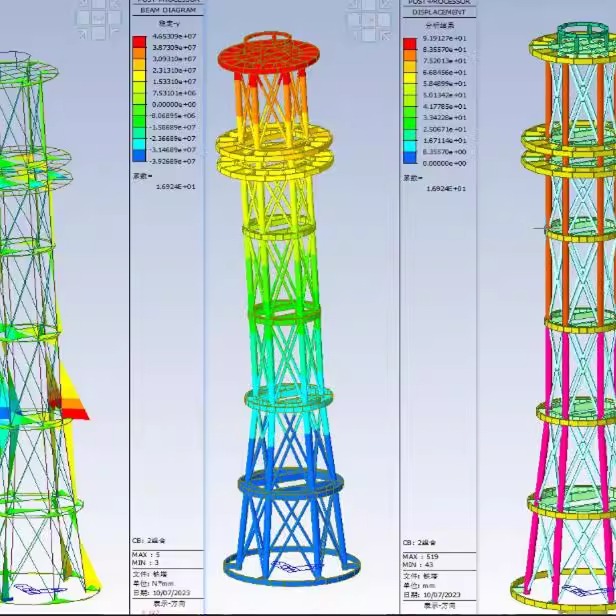The image size is (616, 616).
Task: Click the cyan swatch in the Displacement legend
Action: point(410,146)
